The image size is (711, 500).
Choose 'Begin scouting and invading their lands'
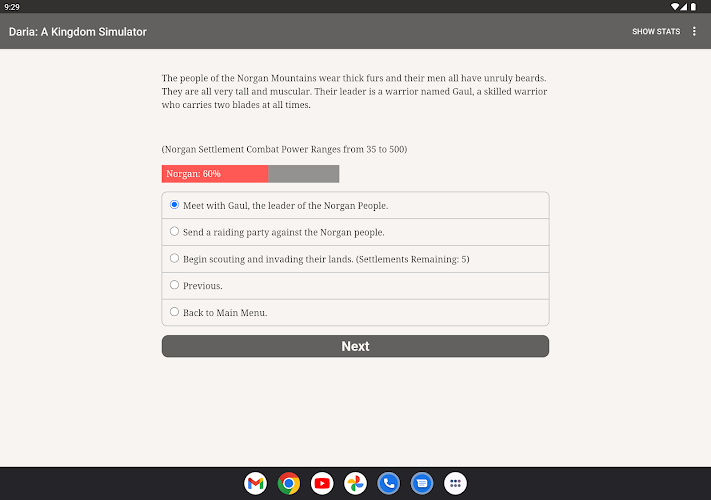(x=356, y=259)
